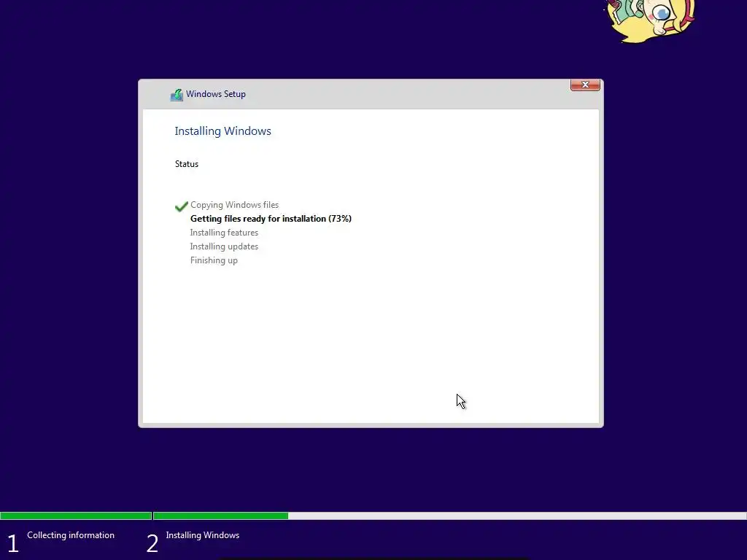Image resolution: width=747 pixels, height=560 pixels.
Task: Click the Installing Windows progress bar segment
Action: pos(449,516)
